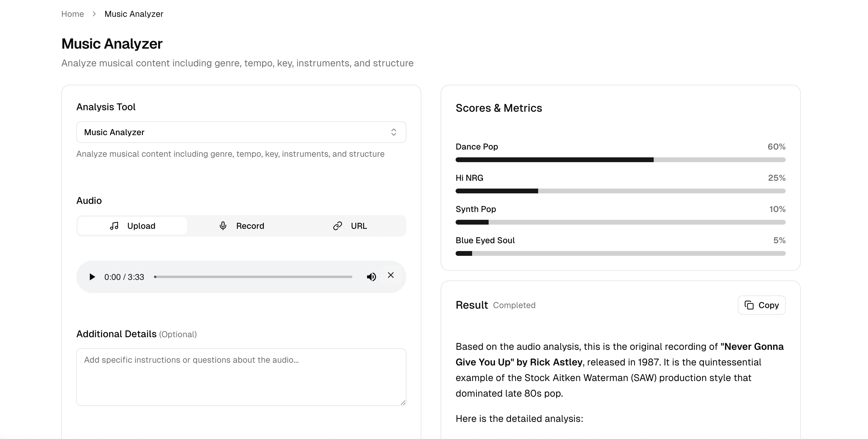Click the Dance Pop score bar

pos(620,159)
